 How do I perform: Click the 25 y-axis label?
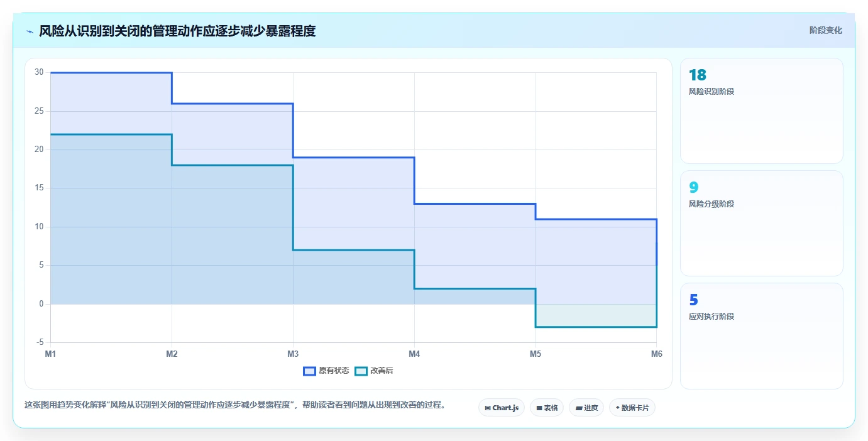point(39,111)
